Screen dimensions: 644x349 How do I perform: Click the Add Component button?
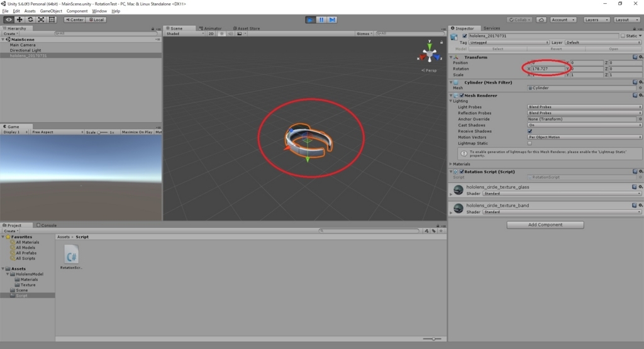(x=545, y=224)
